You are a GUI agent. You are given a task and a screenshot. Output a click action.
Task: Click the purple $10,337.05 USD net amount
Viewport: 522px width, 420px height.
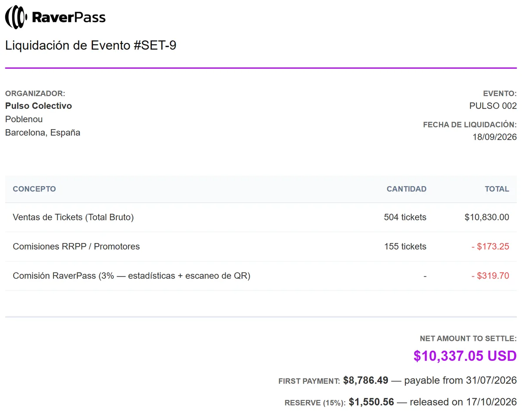(x=465, y=356)
